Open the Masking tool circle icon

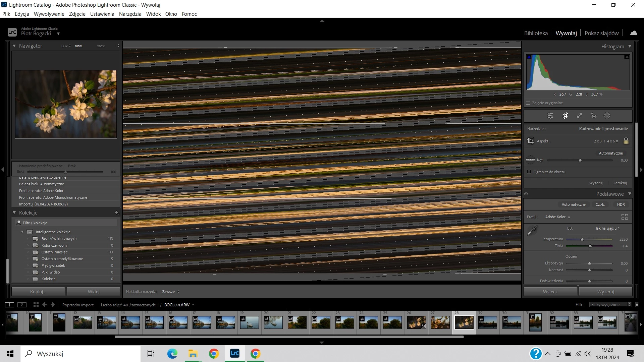607,116
